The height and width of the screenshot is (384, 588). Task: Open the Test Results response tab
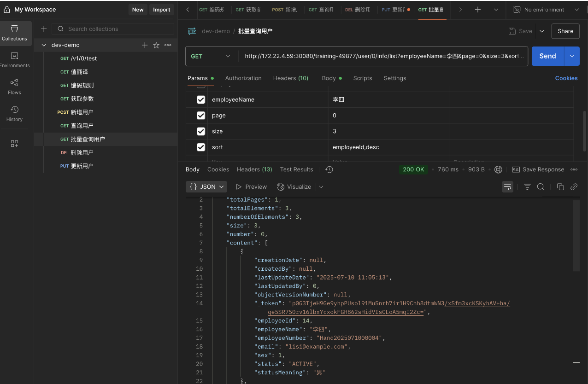[296, 169]
